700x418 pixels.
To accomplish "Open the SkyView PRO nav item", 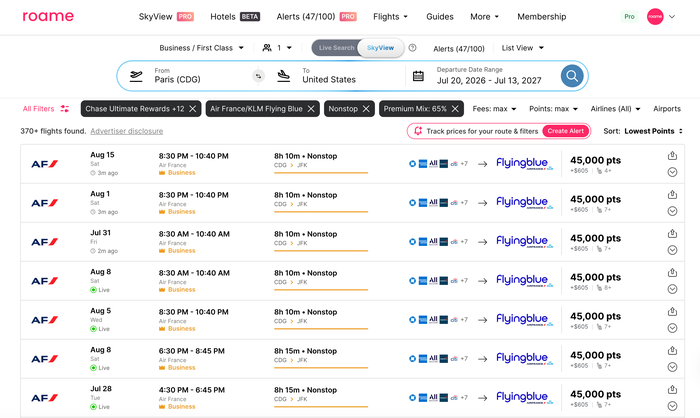I will (x=166, y=17).
